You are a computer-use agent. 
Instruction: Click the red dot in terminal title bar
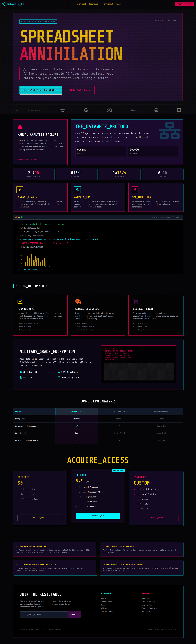point(16,217)
